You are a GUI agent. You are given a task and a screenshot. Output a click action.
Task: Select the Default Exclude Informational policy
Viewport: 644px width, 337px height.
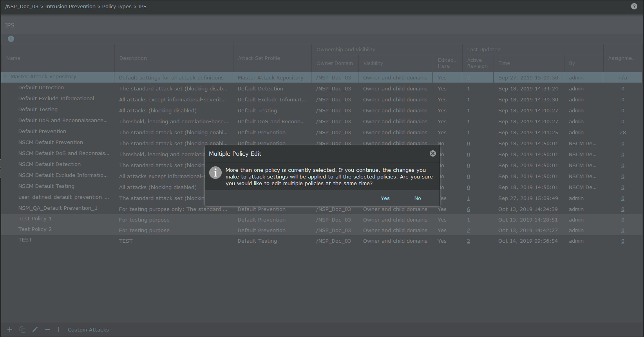(x=56, y=99)
